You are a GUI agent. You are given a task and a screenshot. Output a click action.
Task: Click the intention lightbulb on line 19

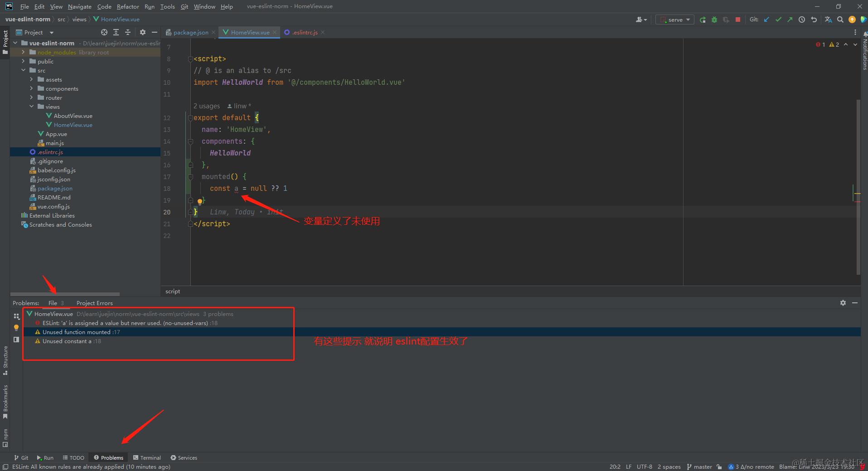[x=199, y=202]
